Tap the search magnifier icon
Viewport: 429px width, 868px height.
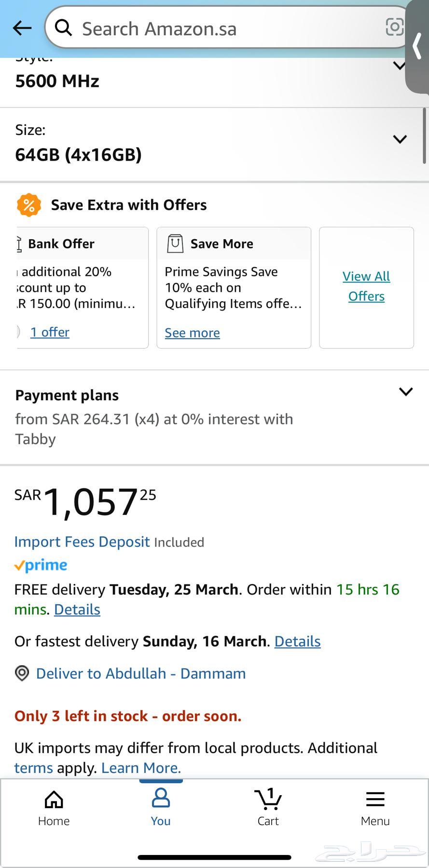pyautogui.click(x=63, y=28)
